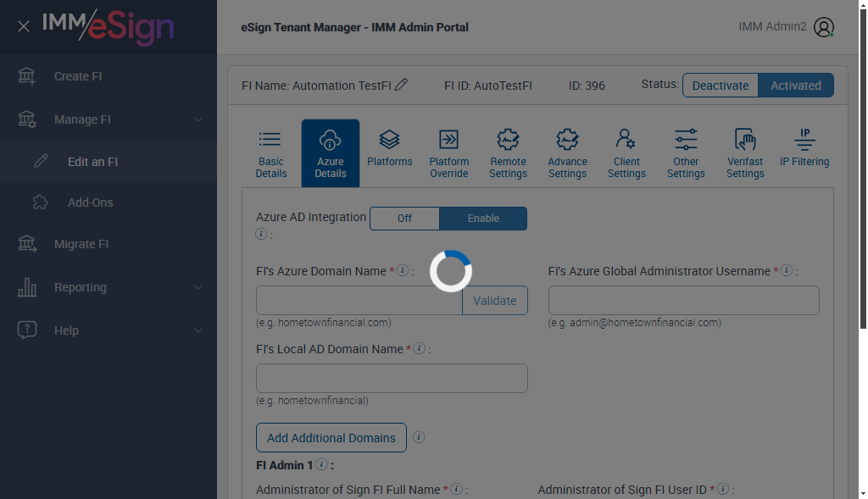The image size is (868, 499).
Task: Click info icon beside Administrator Full Name
Action: tap(456, 489)
